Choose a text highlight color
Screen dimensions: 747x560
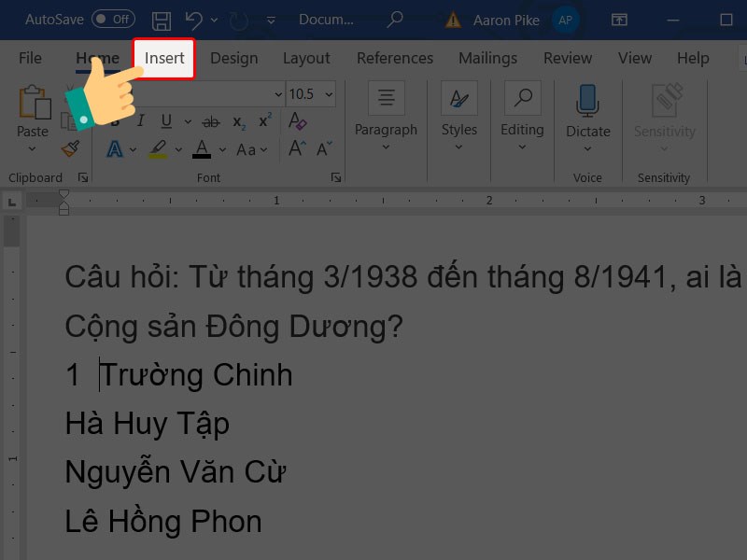pyautogui.click(x=157, y=148)
